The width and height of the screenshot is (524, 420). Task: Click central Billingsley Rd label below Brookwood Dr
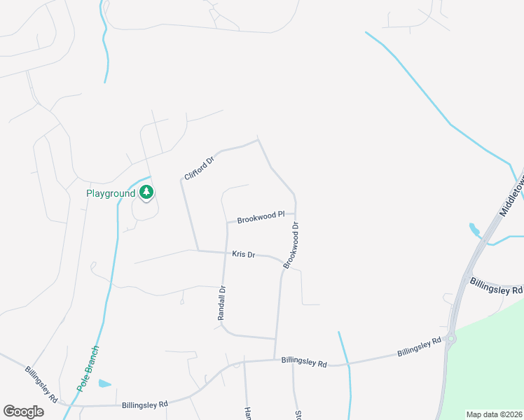pos(304,362)
